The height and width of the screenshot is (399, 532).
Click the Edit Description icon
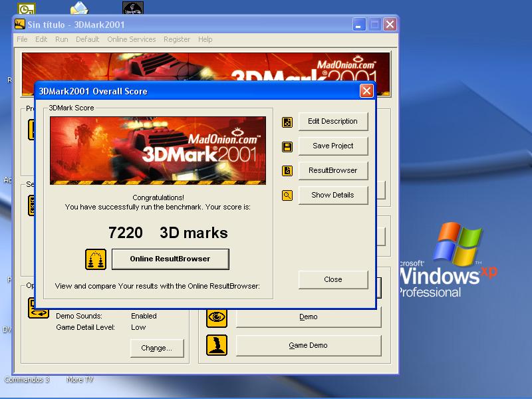pos(287,122)
